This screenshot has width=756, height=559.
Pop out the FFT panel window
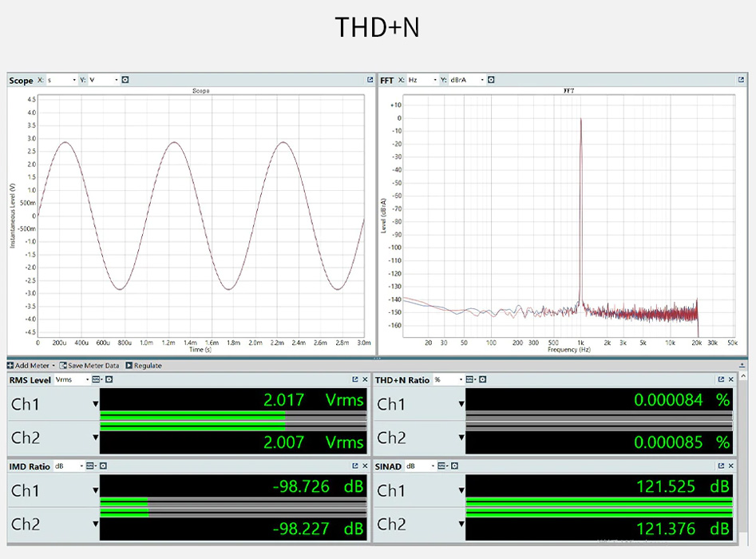[x=738, y=80]
